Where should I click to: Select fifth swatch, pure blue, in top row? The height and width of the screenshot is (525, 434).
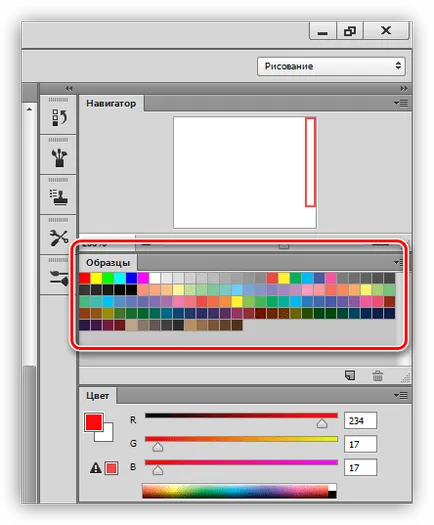131,278
